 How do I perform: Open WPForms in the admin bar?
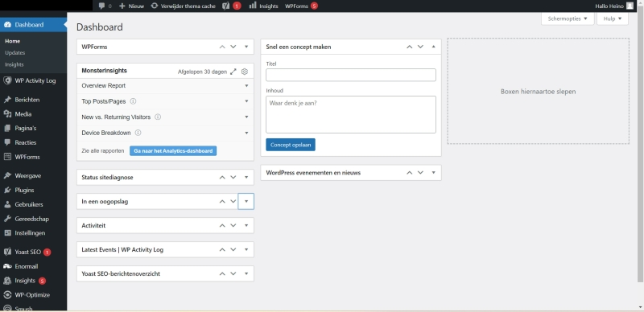tap(301, 6)
